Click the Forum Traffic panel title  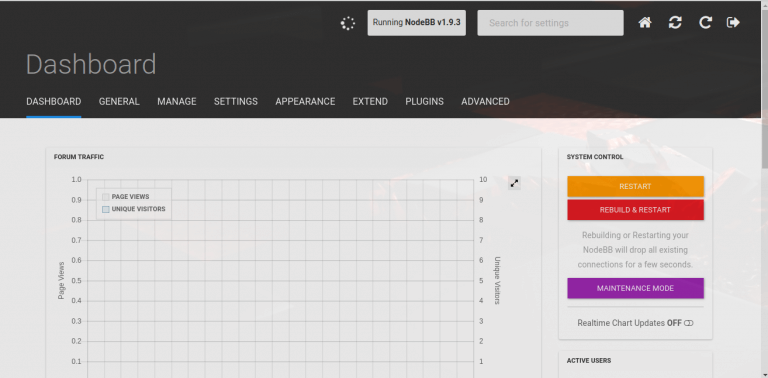(x=79, y=157)
